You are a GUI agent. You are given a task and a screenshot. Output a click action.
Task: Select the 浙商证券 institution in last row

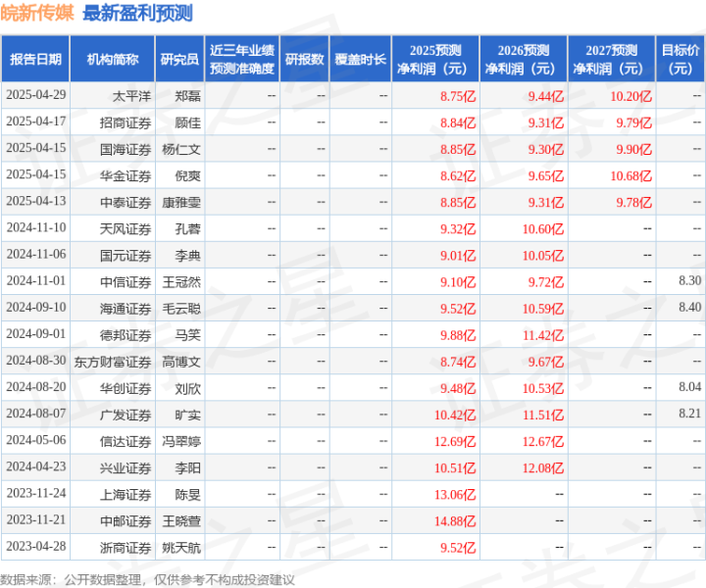coord(126,548)
